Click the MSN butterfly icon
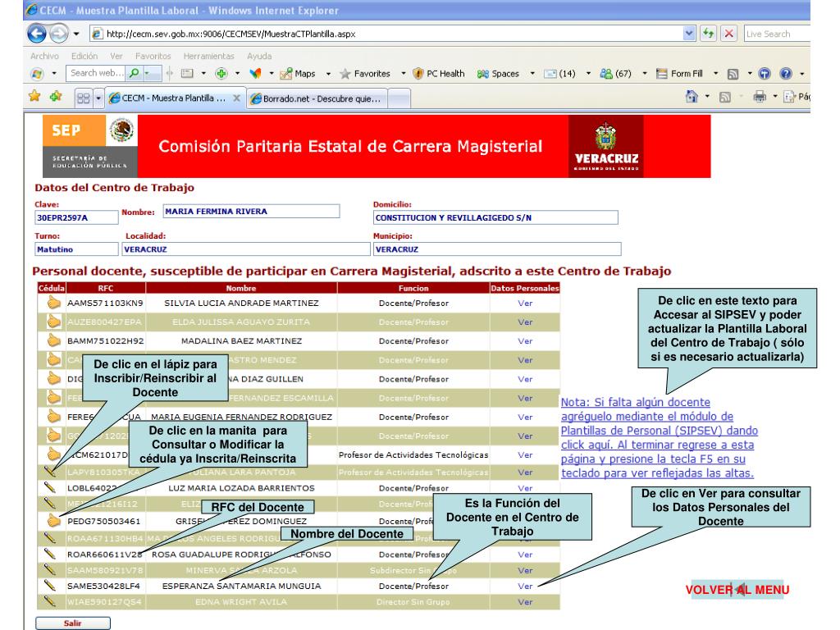This screenshot has height=630, width=840. pos(256,73)
